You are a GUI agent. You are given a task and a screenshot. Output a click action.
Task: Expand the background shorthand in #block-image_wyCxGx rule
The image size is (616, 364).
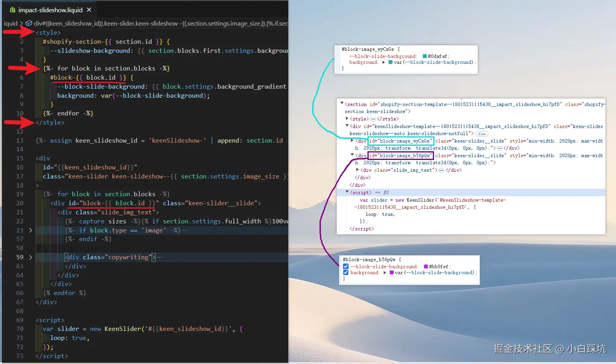click(x=384, y=62)
